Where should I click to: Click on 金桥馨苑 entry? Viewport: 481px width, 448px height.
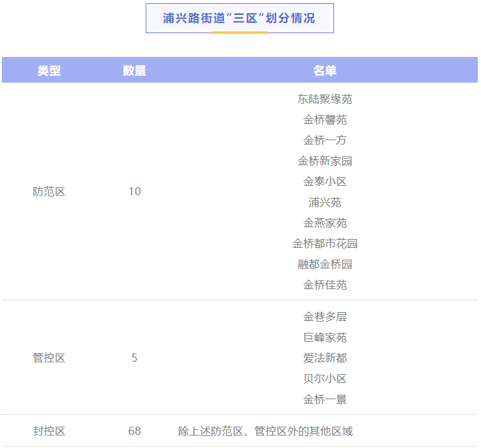tap(325, 120)
